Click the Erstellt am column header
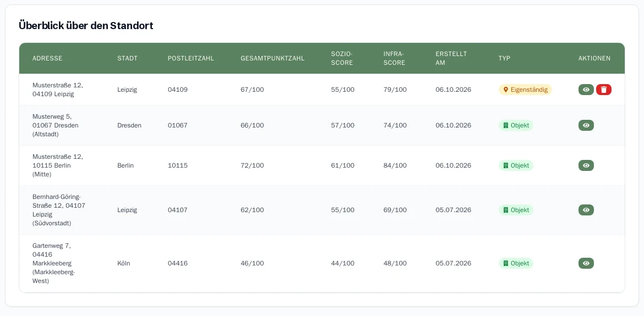 [451, 58]
